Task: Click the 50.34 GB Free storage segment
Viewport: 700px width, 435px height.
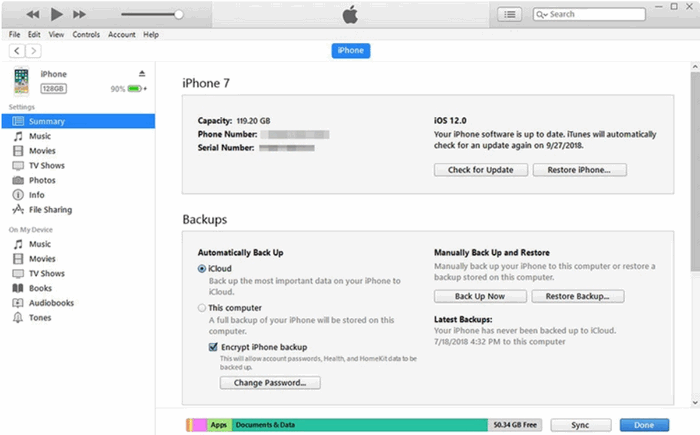Action: click(515, 425)
